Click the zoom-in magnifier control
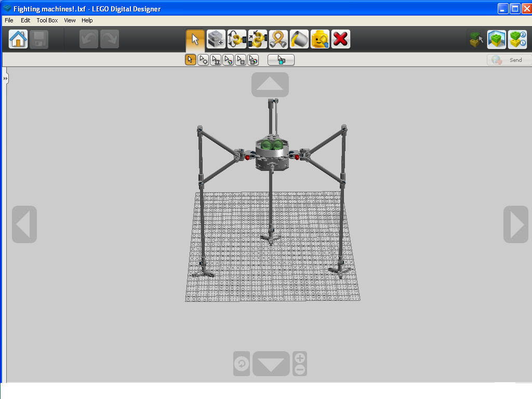The height and width of the screenshot is (399, 532). click(299, 360)
